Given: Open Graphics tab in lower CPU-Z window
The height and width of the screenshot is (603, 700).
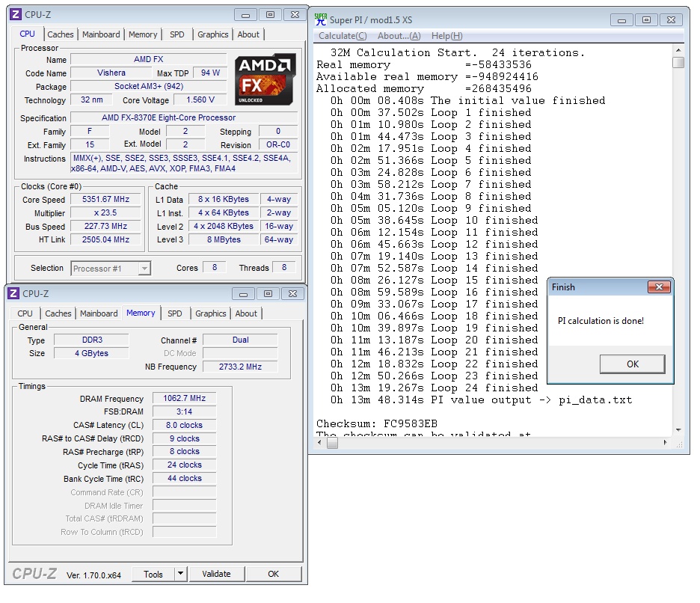Looking at the screenshot, I should tap(211, 313).
